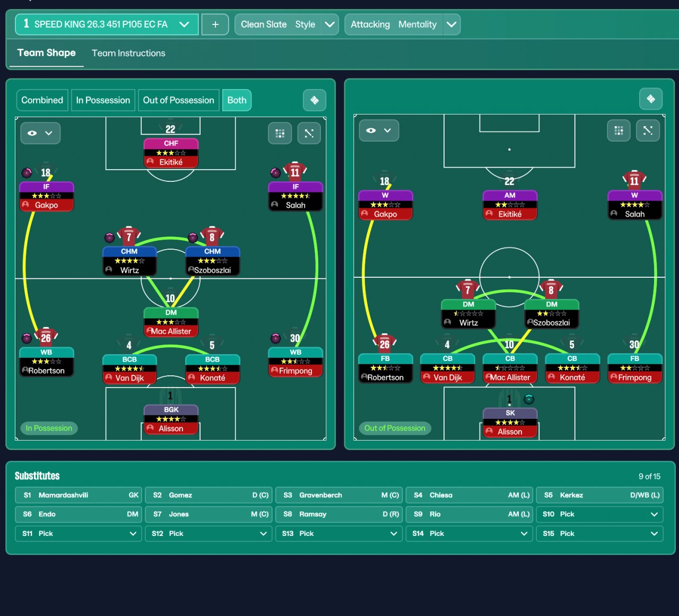Image resolution: width=679 pixels, height=616 pixels.
Task: Select Wirtz's number 7 shirt on left pitch
Action: (x=129, y=236)
